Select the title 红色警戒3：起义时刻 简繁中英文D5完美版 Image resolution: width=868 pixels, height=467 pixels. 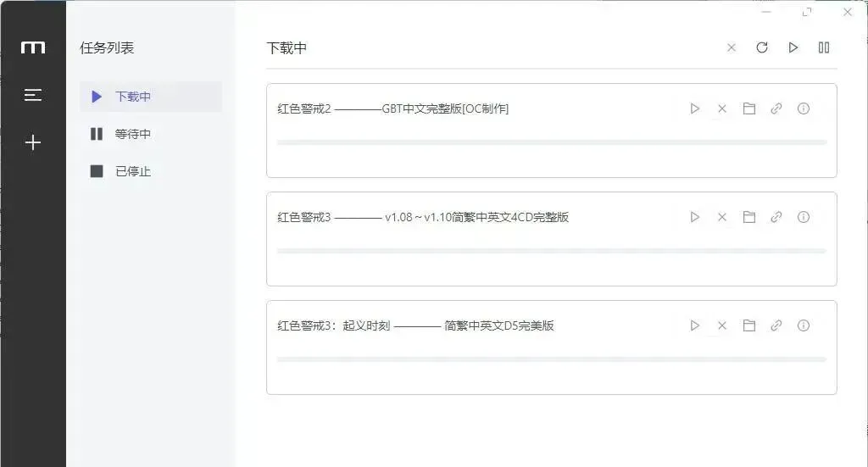click(415, 325)
